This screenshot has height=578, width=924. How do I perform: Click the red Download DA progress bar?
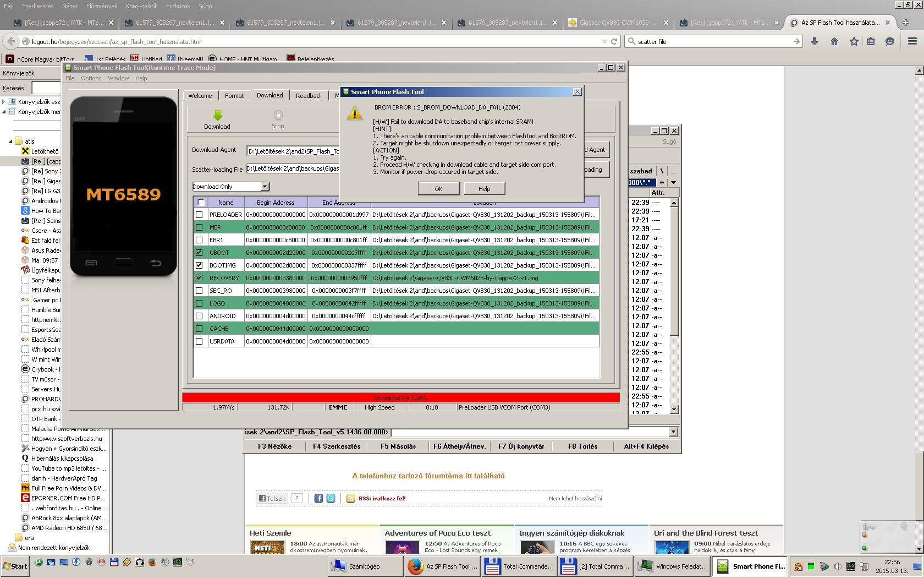400,397
